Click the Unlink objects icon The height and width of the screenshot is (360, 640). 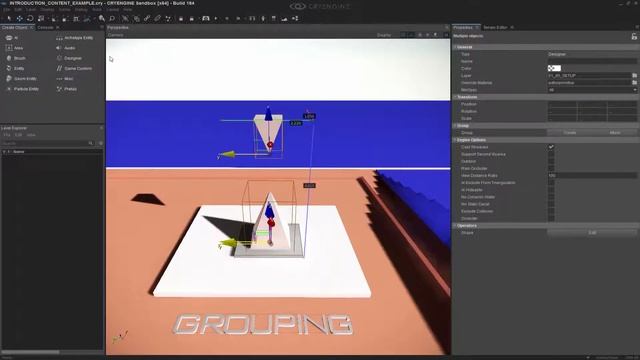point(157,18)
